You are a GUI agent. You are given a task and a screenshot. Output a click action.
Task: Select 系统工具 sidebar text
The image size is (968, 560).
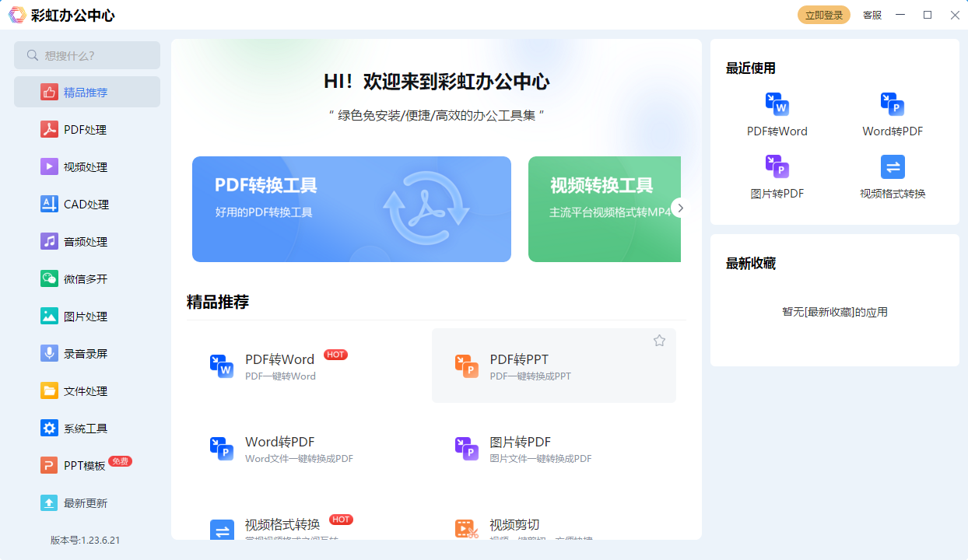point(86,429)
